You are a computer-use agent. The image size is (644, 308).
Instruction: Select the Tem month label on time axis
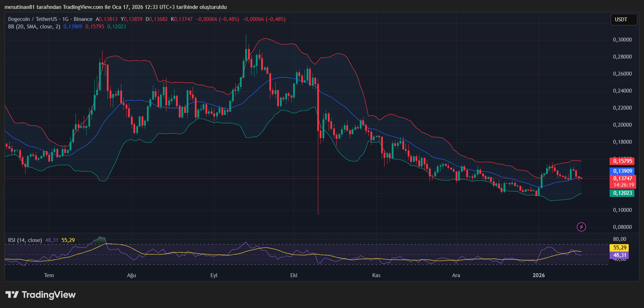(49, 275)
